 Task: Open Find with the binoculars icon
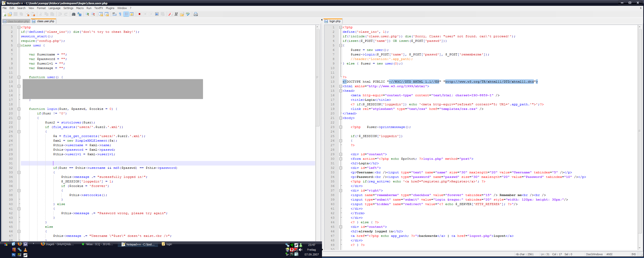click(x=73, y=14)
